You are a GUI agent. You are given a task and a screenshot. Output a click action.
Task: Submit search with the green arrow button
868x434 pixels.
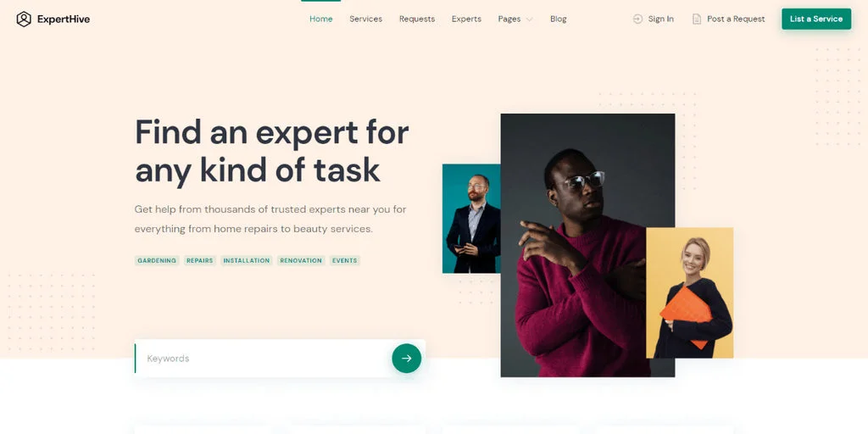pyautogui.click(x=406, y=359)
